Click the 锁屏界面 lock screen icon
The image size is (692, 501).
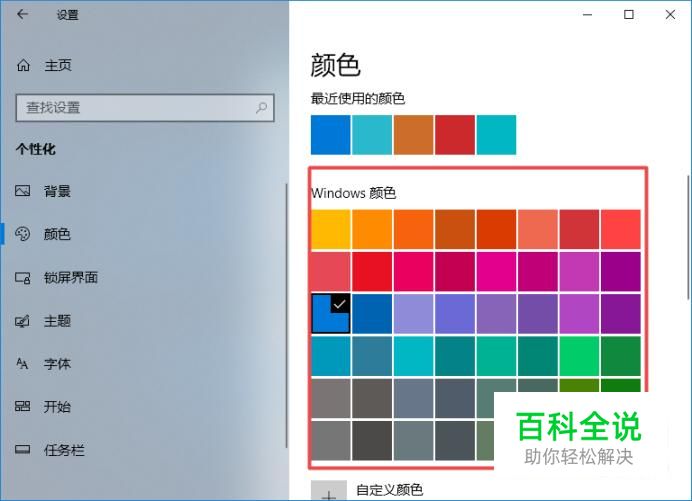click(23, 278)
